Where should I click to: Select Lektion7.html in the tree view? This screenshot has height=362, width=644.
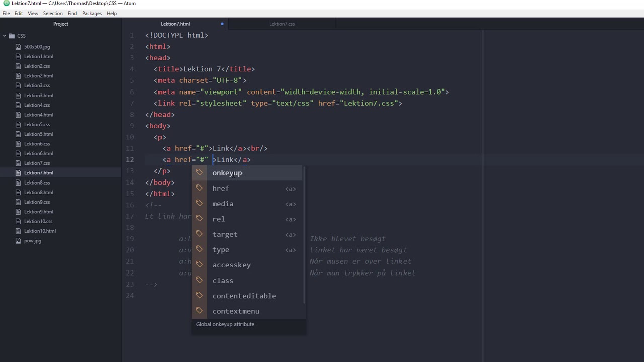pyautogui.click(x=38, y=173)
